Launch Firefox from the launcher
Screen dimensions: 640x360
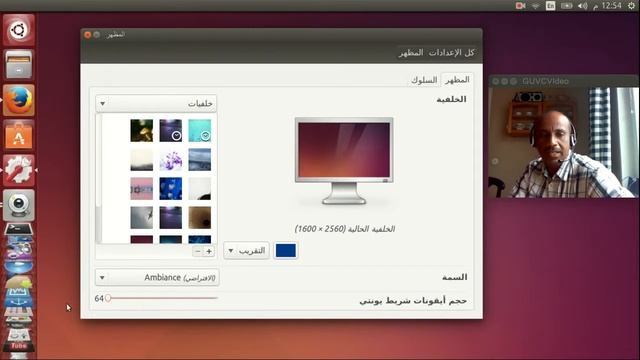point(19,100)
